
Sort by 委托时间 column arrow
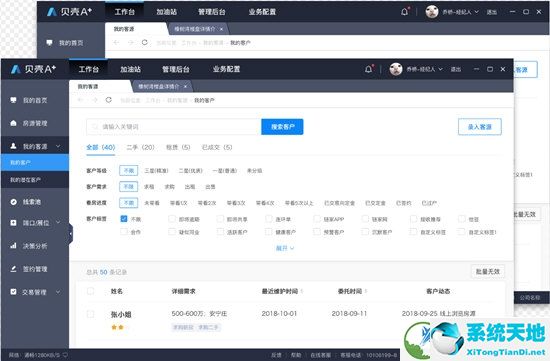[365, 291]
